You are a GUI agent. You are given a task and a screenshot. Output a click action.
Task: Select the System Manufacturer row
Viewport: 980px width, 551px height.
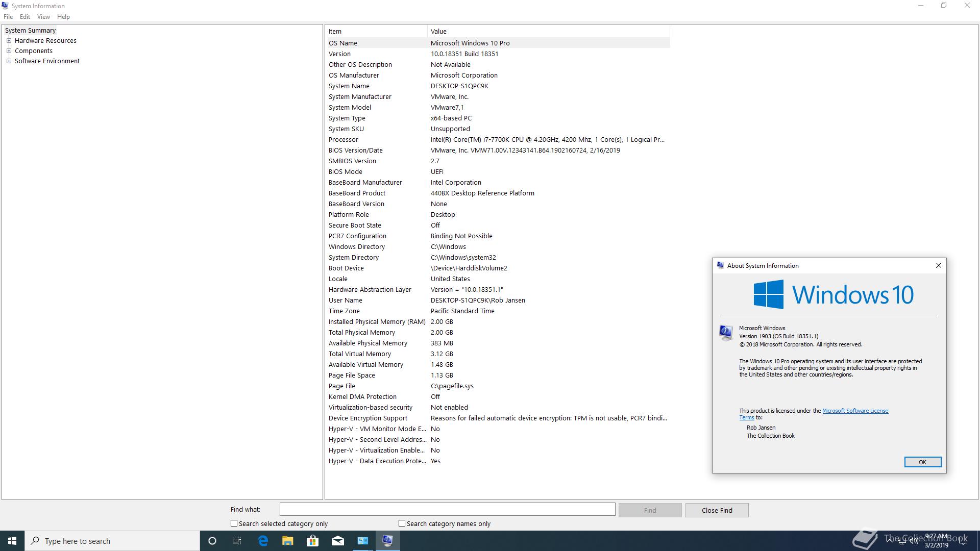(x=498, y=96)
